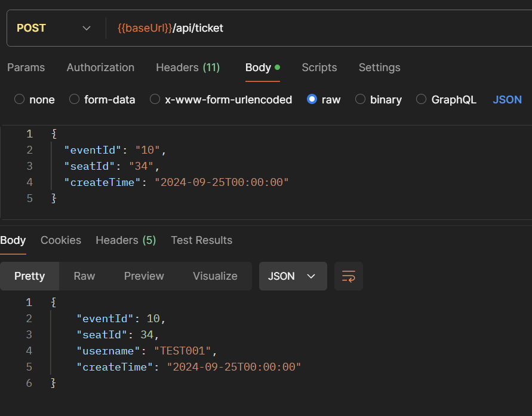Select the none body radio button
The height and width of the screenshot is (416, 532).
(20, 100)
